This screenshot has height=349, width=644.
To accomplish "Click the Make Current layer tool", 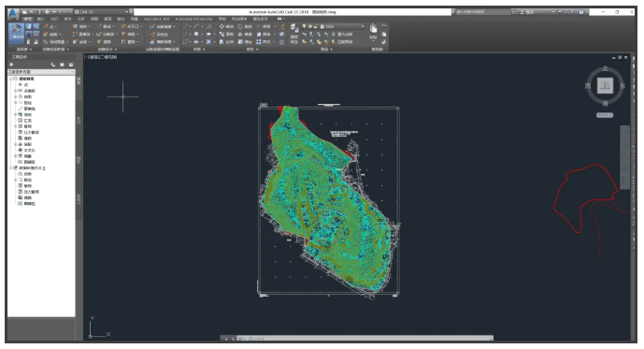I will point(342,34).
